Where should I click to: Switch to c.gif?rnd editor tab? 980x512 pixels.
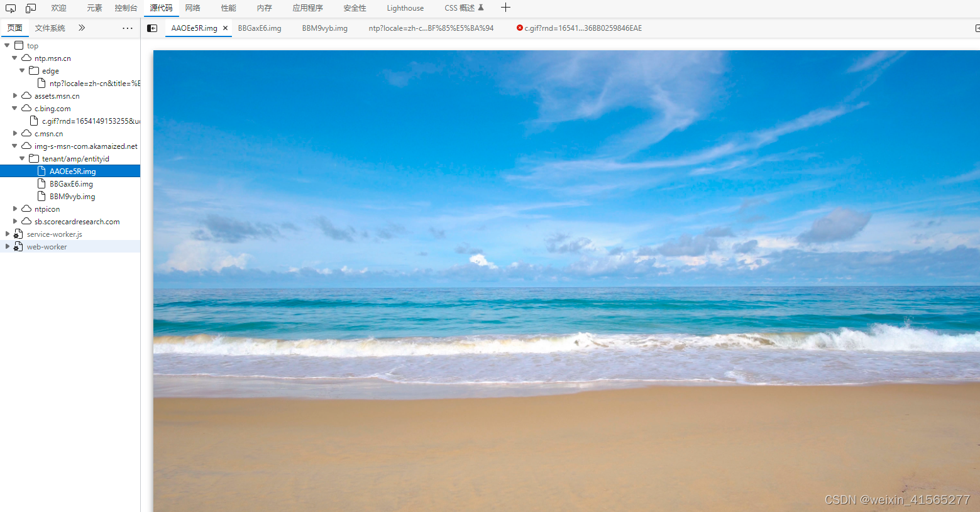[x=583, y=28]
